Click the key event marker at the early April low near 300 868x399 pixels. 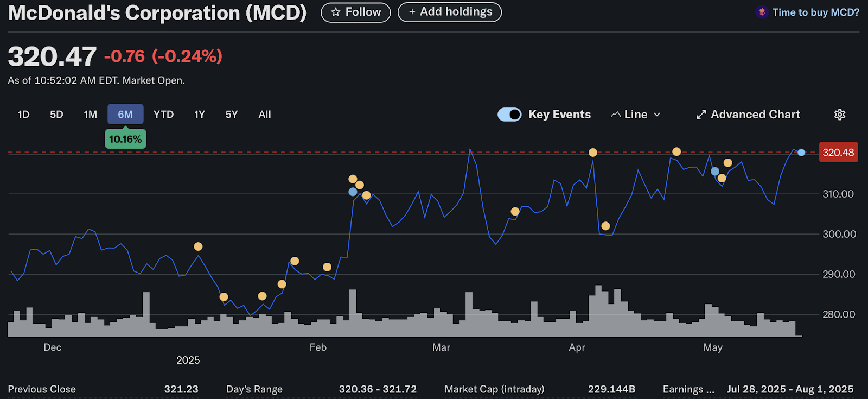[x=606, y=226]
